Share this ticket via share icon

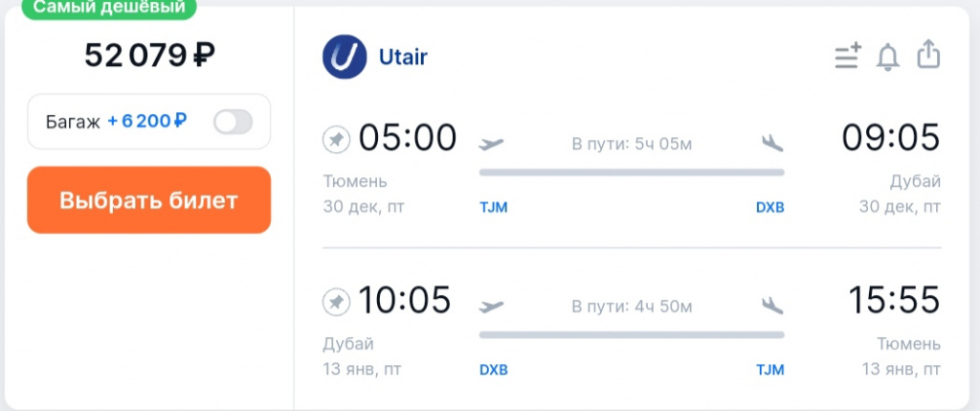pyautogui.click(x=928, y=55)
